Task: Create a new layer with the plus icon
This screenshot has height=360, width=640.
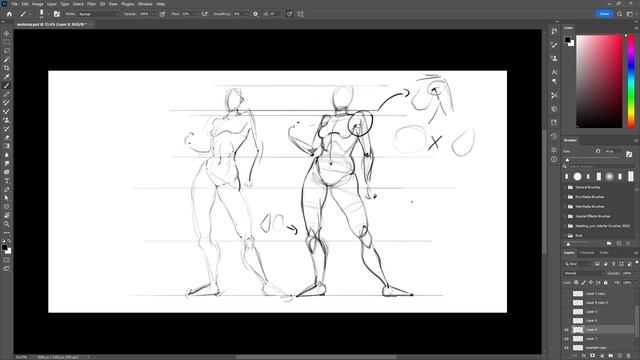Action: [619, 356]
